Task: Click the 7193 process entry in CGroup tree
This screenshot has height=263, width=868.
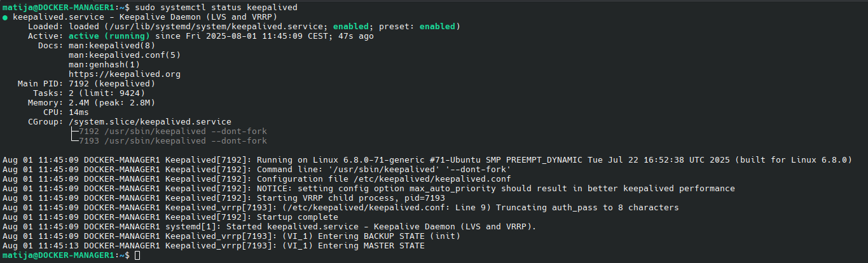Action: click(173, 140)
